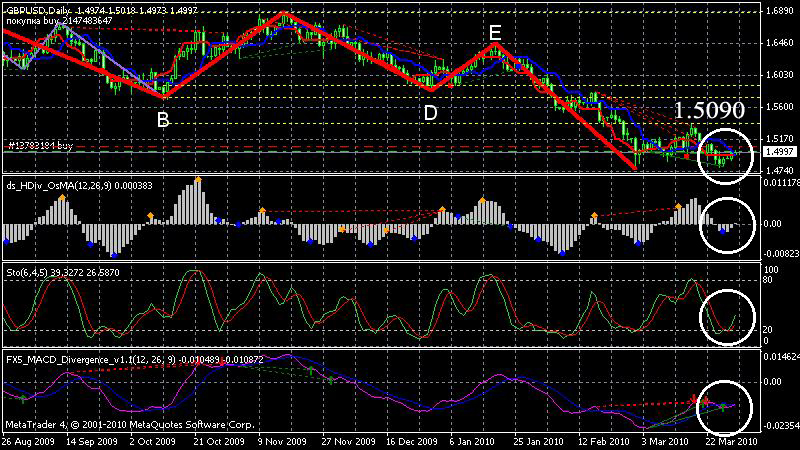Viewport: 800px width, 450px height.
Task: Click the -0.02354 MACD scale value
Action: tap(781, 426)
